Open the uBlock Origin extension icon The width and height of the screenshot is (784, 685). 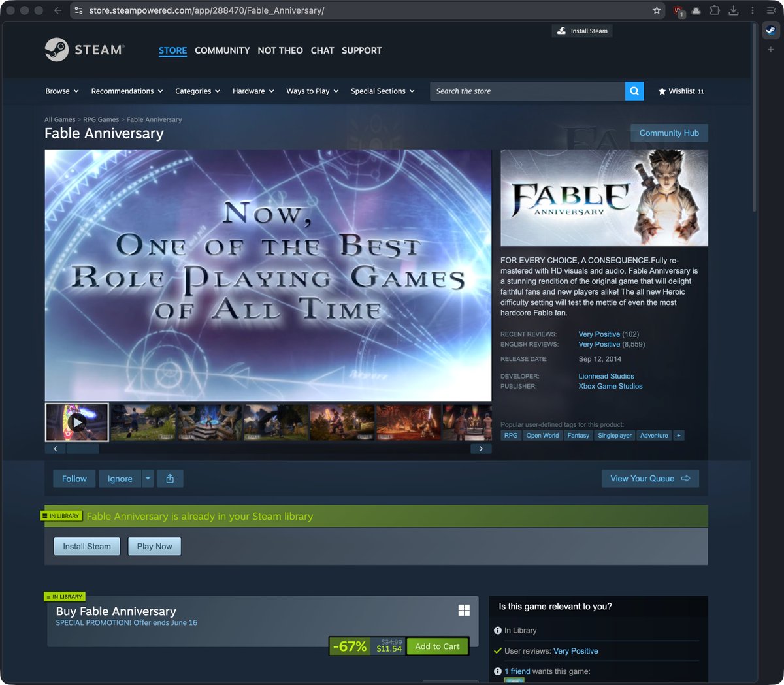(x=678, y=10)
